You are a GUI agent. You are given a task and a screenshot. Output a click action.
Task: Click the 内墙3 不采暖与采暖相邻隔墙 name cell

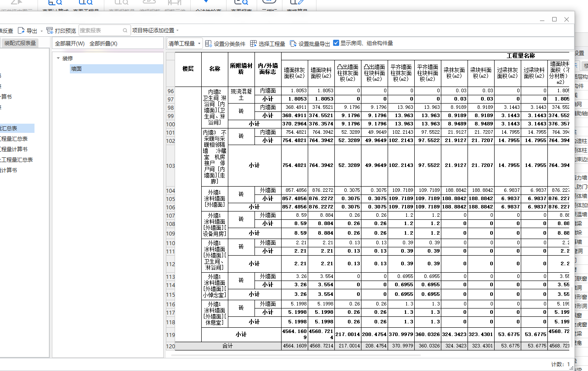tap(215, 157)
